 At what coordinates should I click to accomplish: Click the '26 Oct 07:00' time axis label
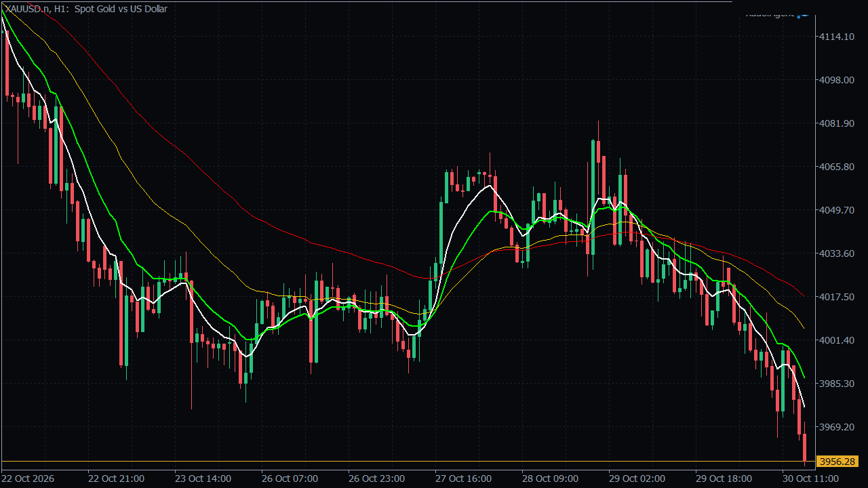[290, 479]
